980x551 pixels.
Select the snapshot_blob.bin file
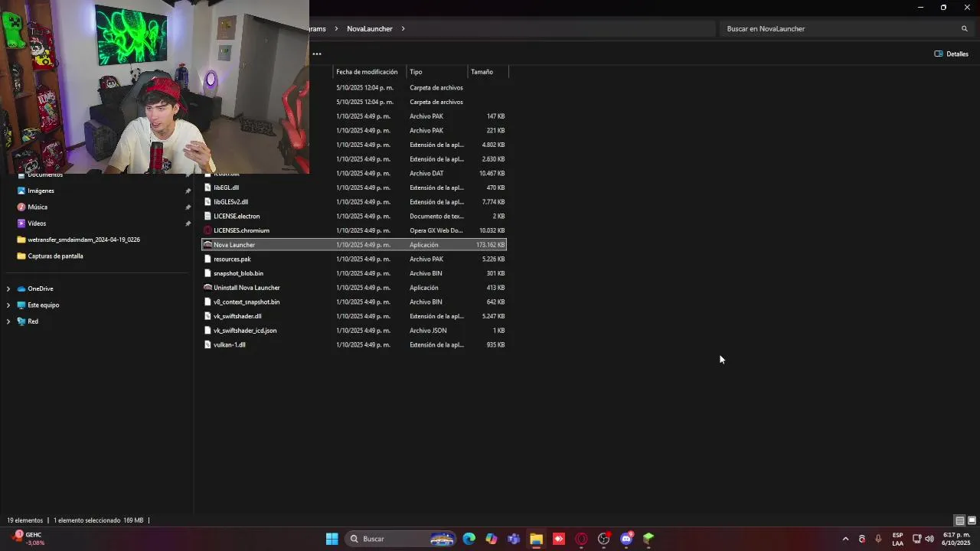coord(238,274)
